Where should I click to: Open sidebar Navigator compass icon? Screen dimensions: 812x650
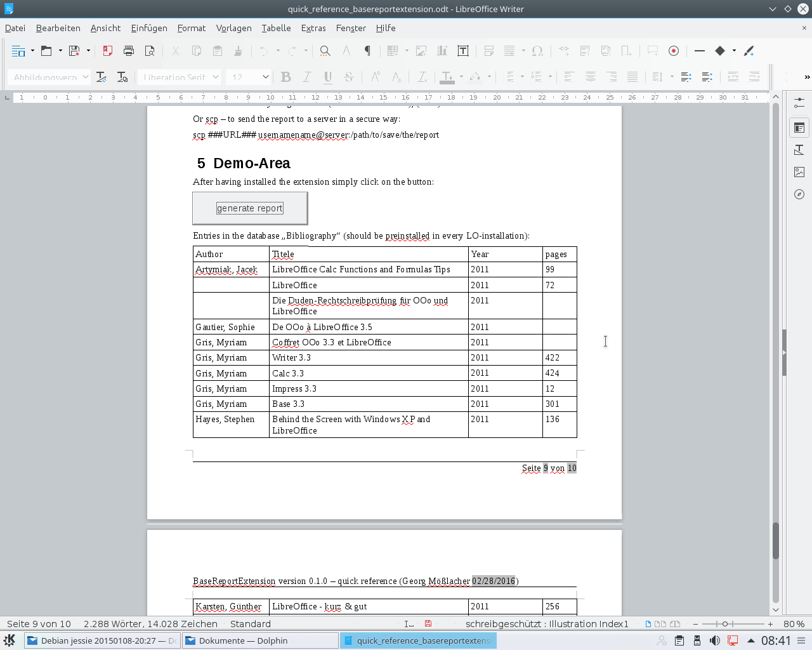click(x=799, y=194)
